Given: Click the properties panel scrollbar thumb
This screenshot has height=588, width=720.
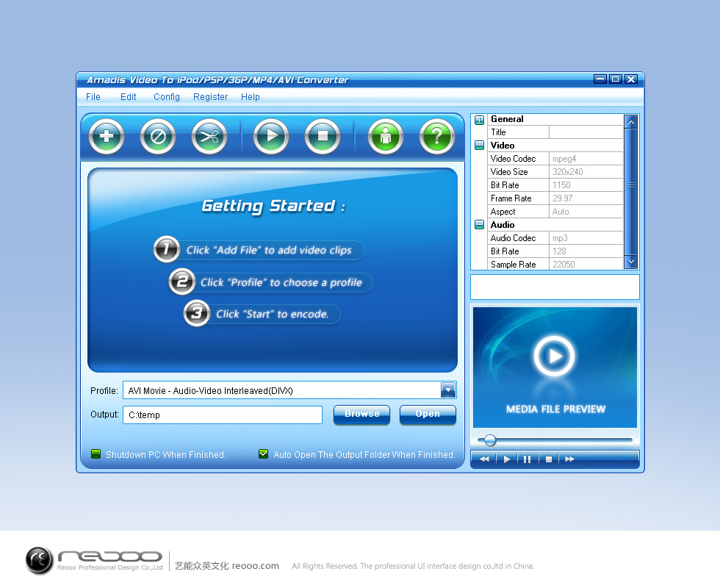Looking at the screenshot, I should coord(631,185).
